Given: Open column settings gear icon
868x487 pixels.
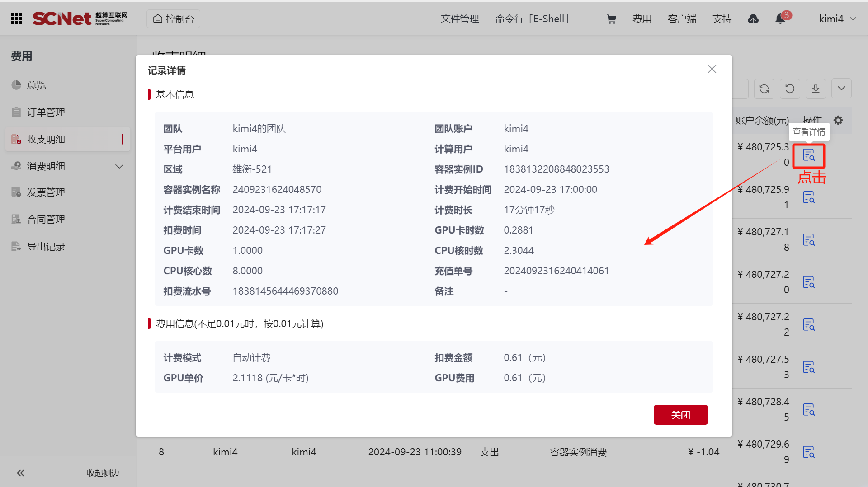Looking at the screenshot, I should [x=838, y=120].
